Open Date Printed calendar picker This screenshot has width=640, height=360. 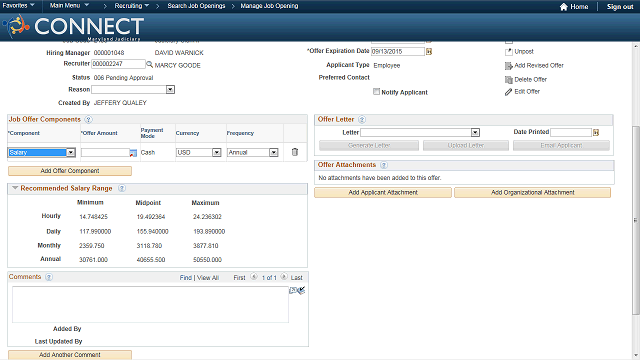click(x=596, y=132)
